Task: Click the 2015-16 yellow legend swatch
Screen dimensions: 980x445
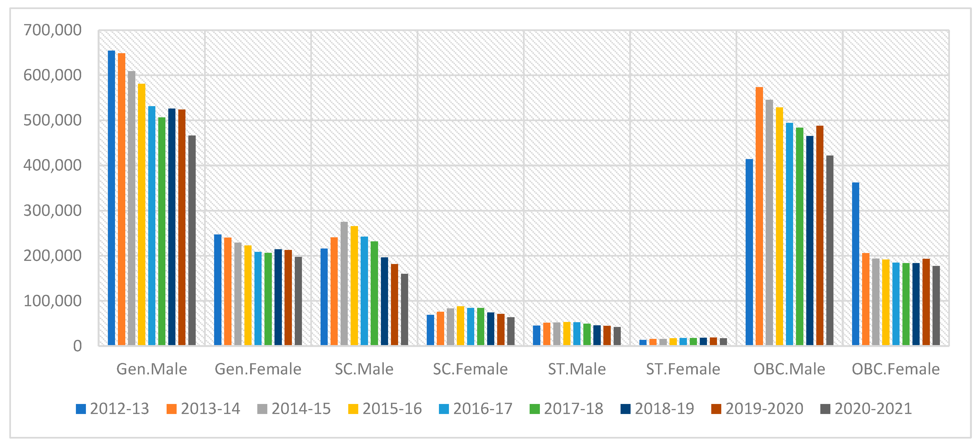Action: point(353,409)
